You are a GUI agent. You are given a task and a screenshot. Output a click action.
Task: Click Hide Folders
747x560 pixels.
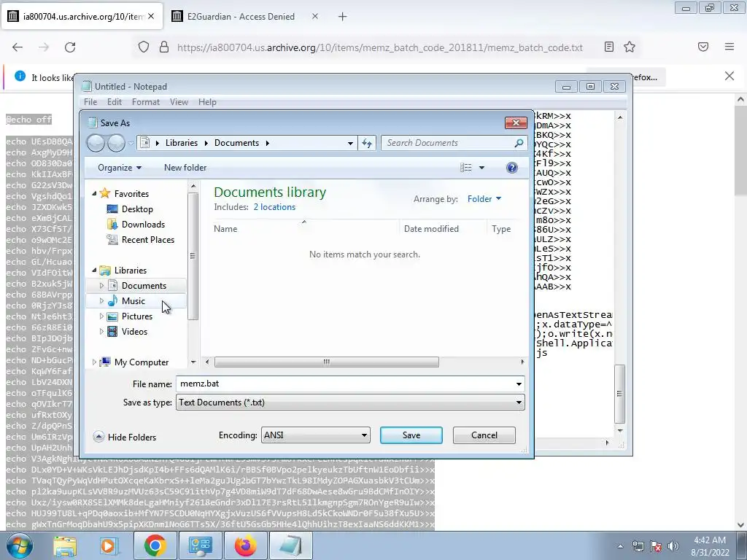click(125, 437)
